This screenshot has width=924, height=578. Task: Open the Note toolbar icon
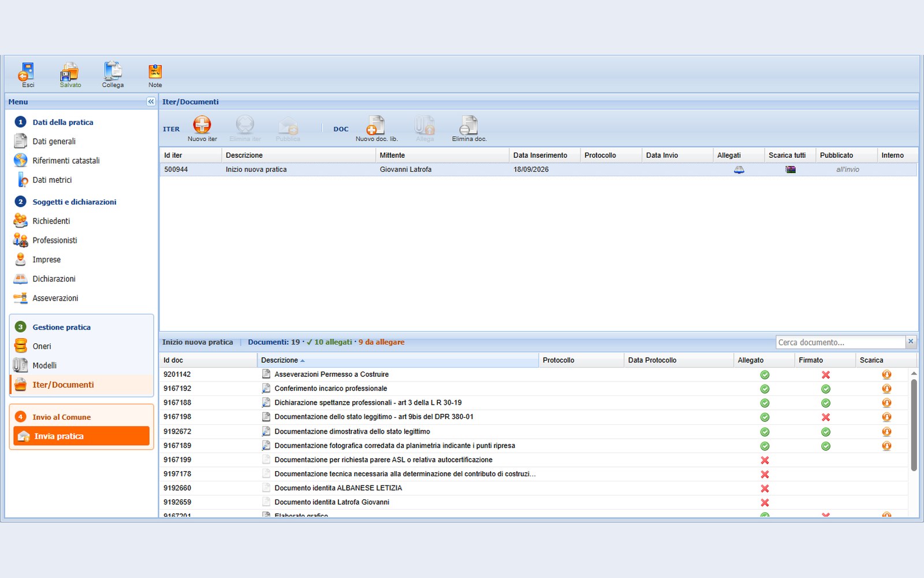(155, 72)
